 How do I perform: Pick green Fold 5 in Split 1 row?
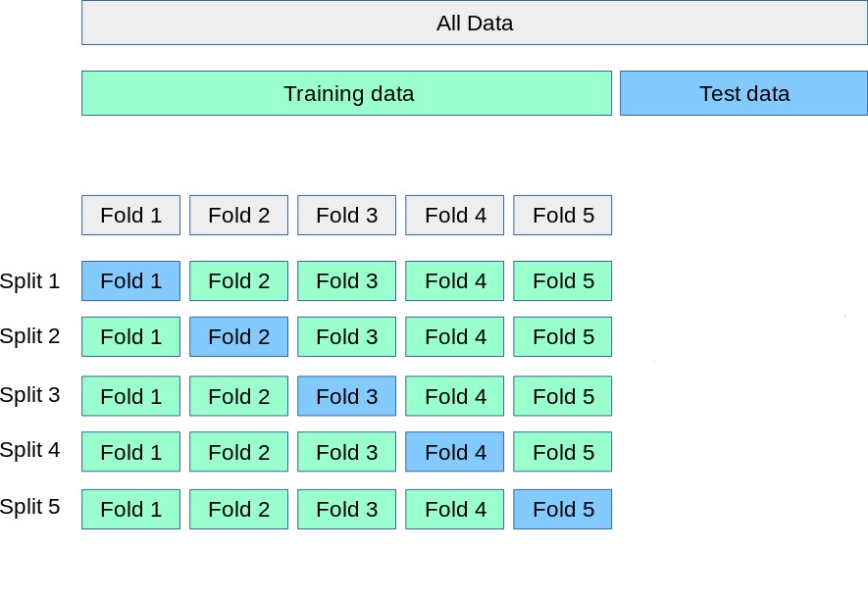coord(562,280)
